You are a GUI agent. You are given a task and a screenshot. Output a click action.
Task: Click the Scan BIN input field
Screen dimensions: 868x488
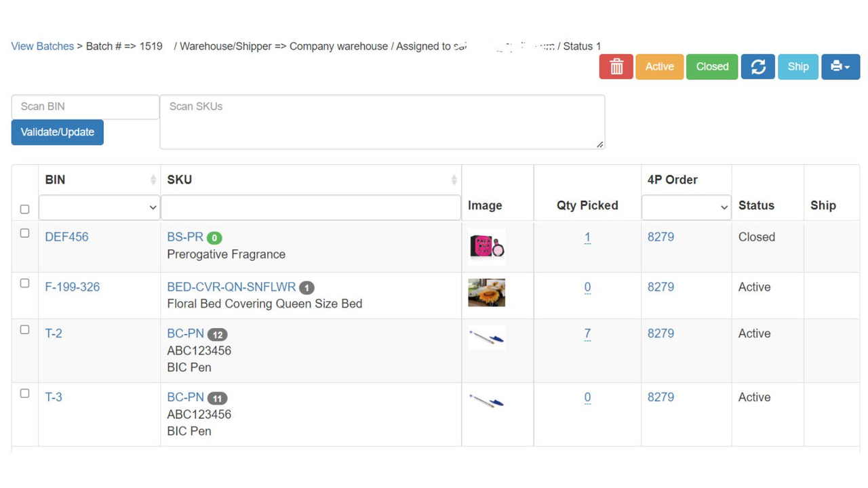(x=85, y=106)
